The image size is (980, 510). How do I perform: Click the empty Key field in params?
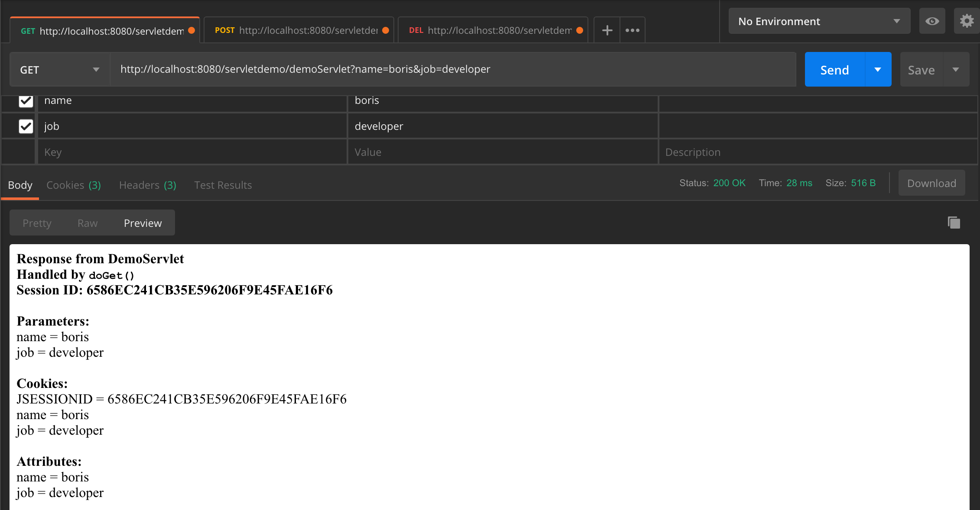pos(191,152)
